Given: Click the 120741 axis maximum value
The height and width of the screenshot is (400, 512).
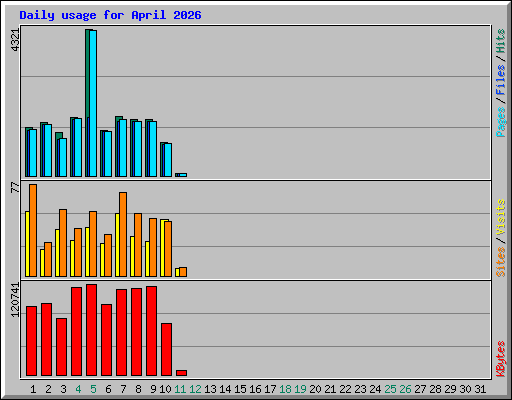Looking at the screenshot, I should tap(15, 300).
